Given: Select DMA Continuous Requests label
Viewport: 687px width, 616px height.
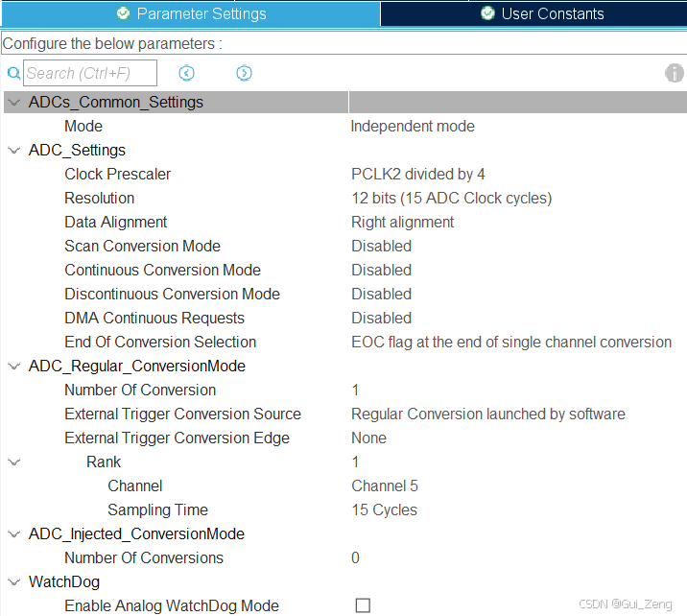Looking at the screenshot, I should click(154, 319).
